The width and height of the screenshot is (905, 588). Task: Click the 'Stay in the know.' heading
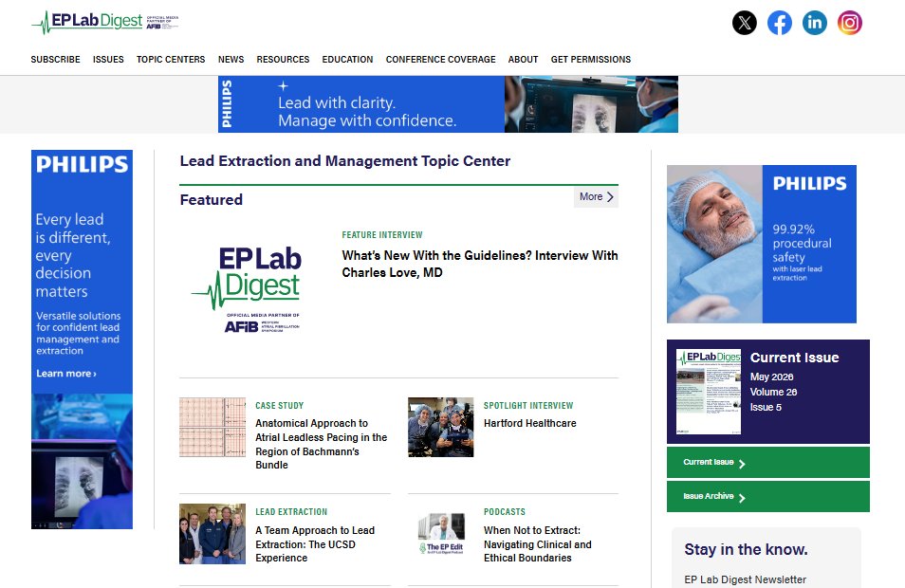click(746, 549)
